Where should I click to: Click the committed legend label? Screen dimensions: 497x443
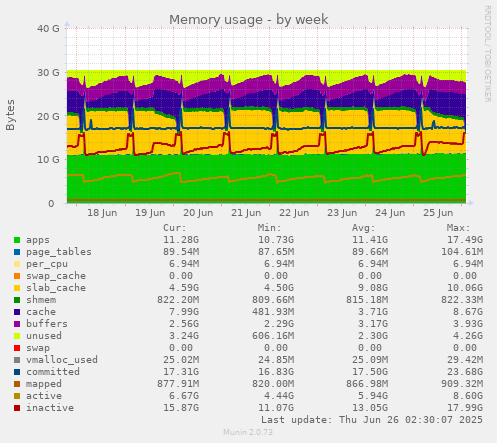[53, 372]
